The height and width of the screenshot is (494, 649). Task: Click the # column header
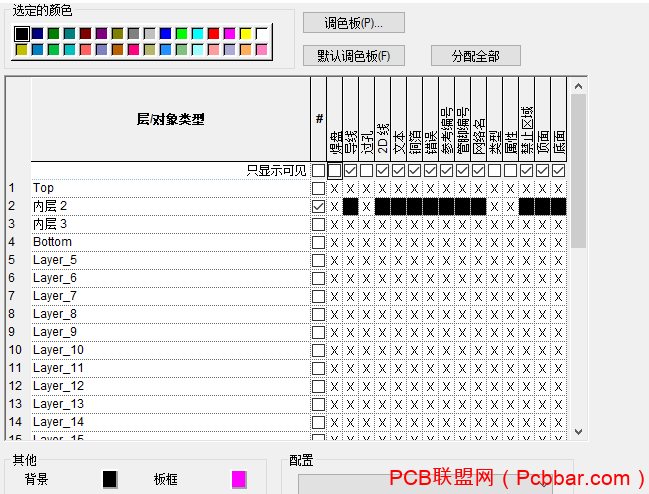[x=319, y=119]
